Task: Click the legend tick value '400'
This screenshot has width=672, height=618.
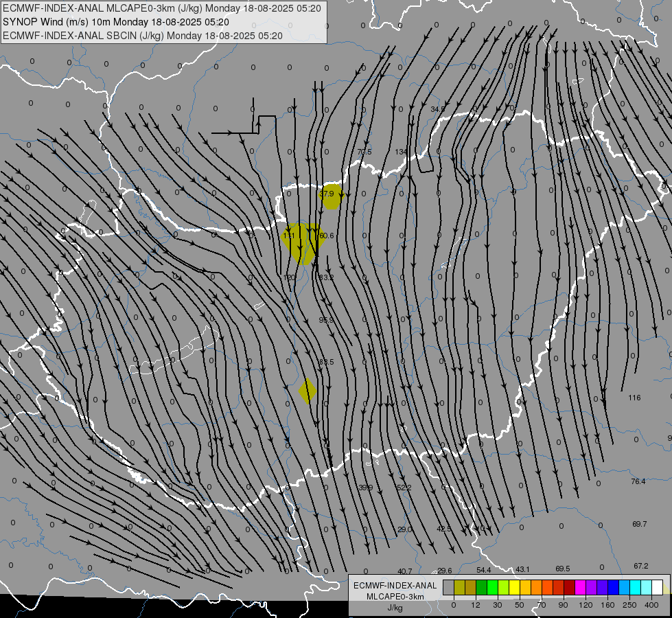Action: 651,605
